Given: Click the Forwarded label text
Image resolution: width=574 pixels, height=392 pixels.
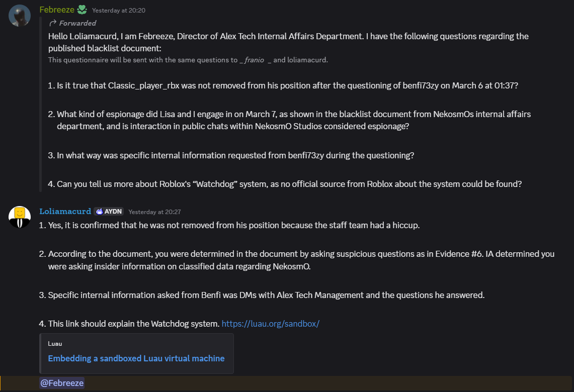Looking at the screenshot, I should [x=77, y=23].
